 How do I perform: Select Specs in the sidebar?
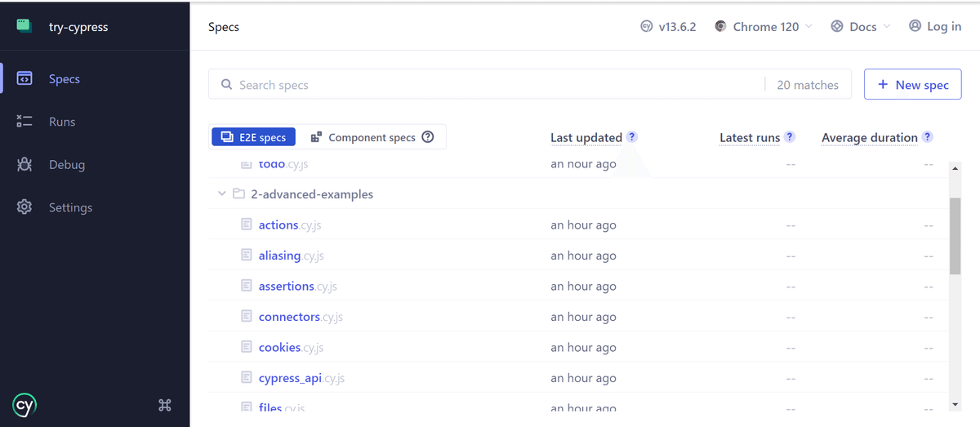64,79
